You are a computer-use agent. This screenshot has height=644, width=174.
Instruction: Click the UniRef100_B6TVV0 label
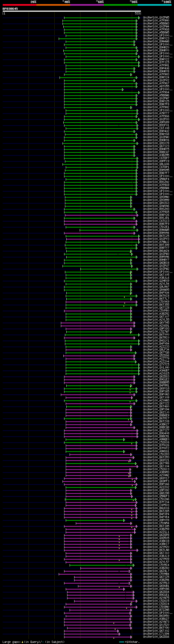coord(156,335)
